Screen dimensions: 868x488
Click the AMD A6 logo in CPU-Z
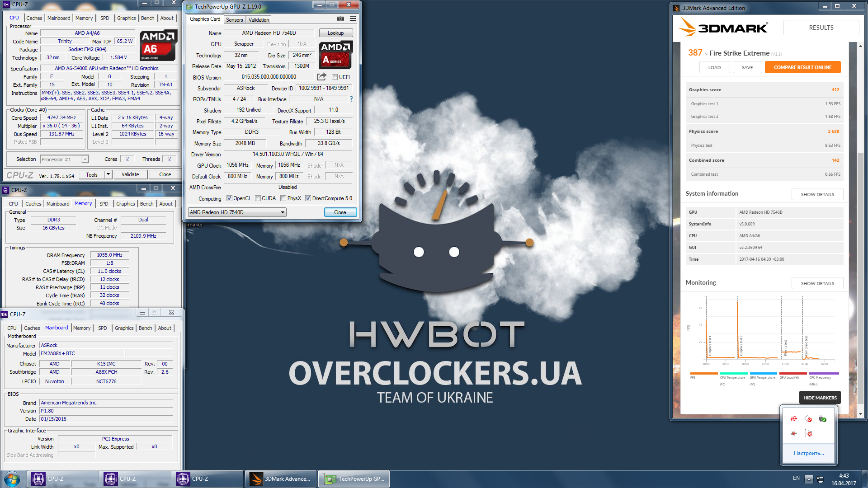pyautogui.click(x=157, y=45)
